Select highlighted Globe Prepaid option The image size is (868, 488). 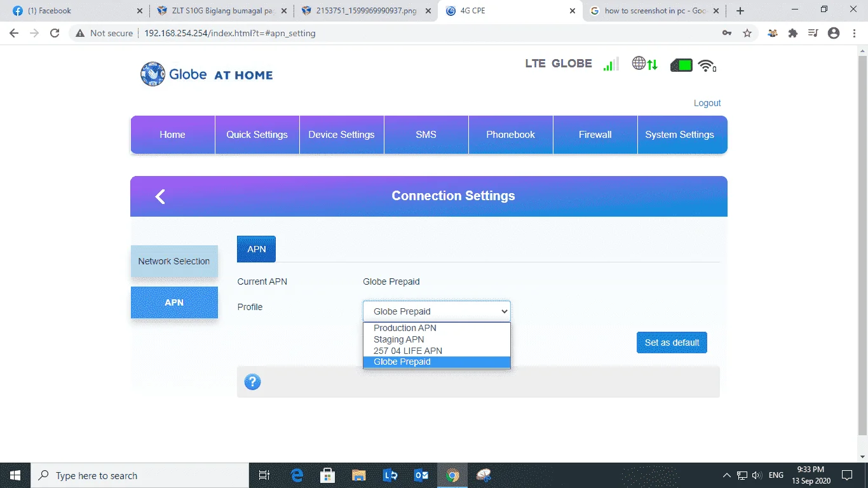[x=437, y=362]
